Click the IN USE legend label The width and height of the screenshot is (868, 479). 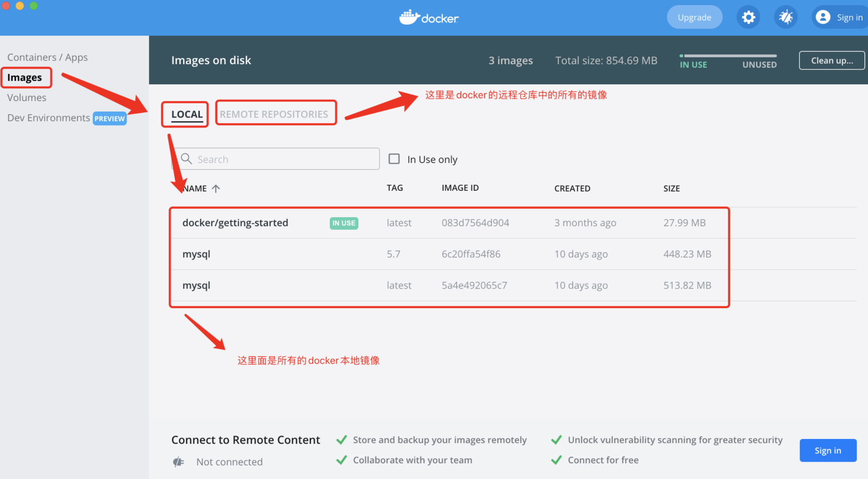click(x=693, y=65)
